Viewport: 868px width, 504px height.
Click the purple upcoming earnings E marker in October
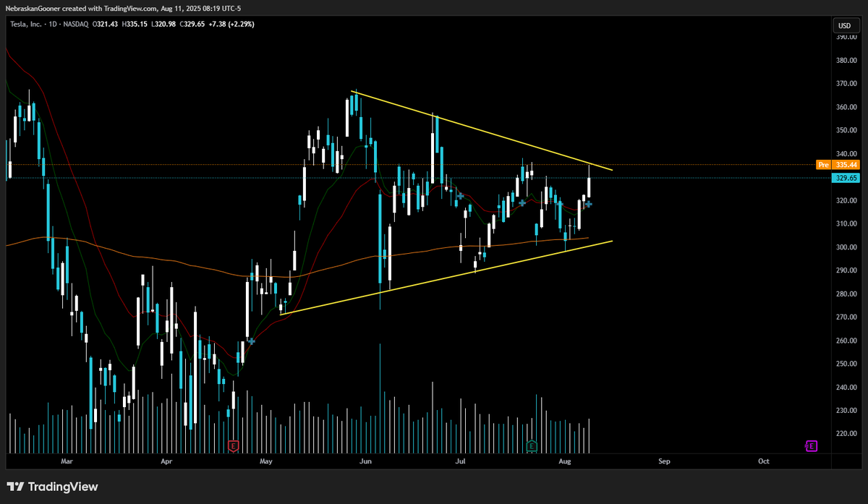click(811, 446)
